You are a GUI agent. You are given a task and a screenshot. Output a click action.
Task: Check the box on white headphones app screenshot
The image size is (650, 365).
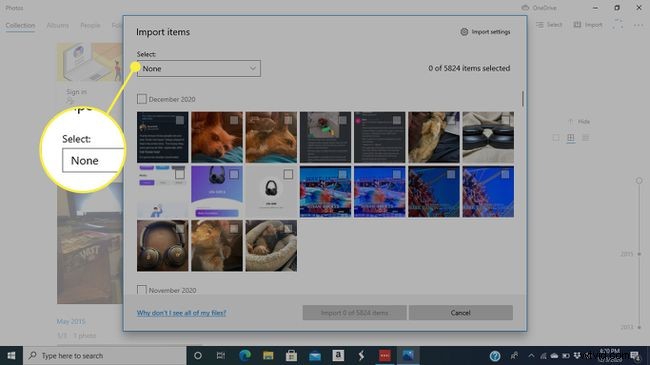click(x=288, y=174)
